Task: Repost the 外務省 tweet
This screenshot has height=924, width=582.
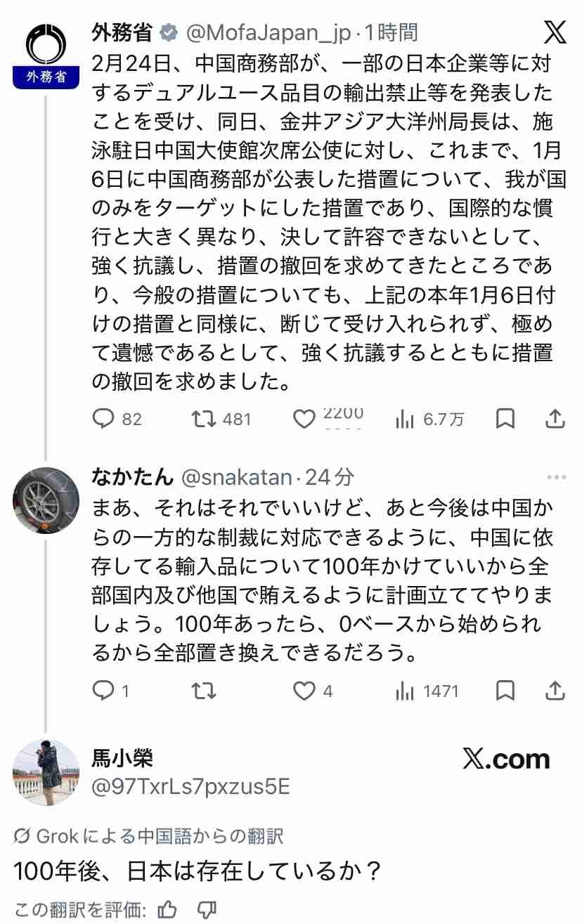Action: 204,419
